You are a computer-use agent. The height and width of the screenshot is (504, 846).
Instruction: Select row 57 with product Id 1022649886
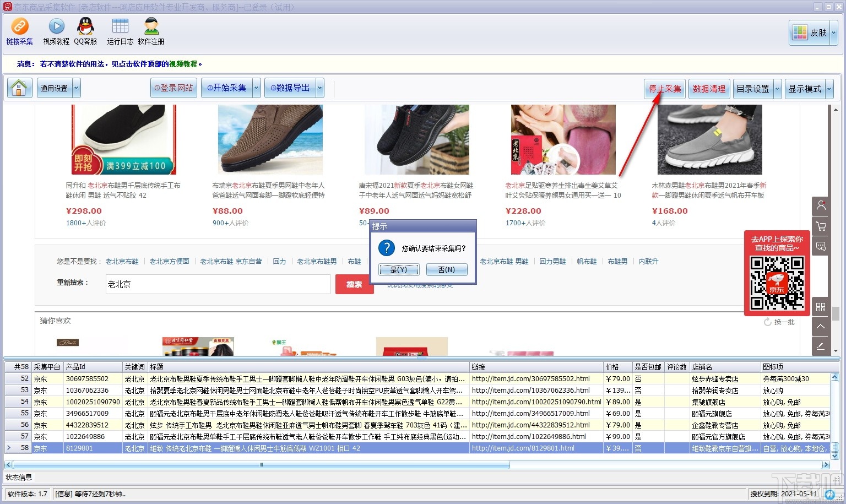click(417, 437)
